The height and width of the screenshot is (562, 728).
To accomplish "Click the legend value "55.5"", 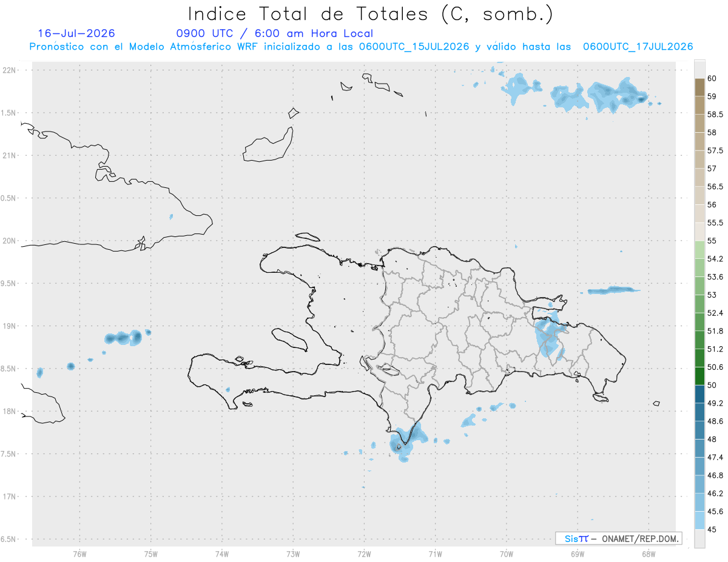I will 715,222.
